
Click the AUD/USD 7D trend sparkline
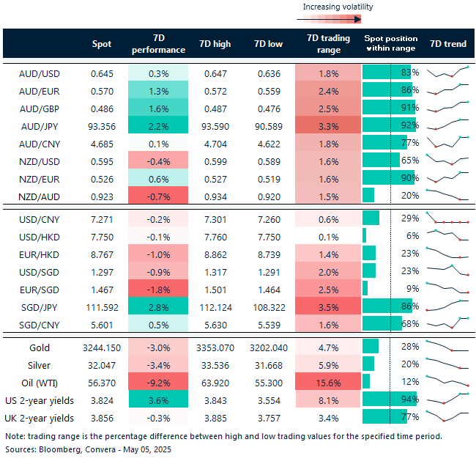point(448,73)
